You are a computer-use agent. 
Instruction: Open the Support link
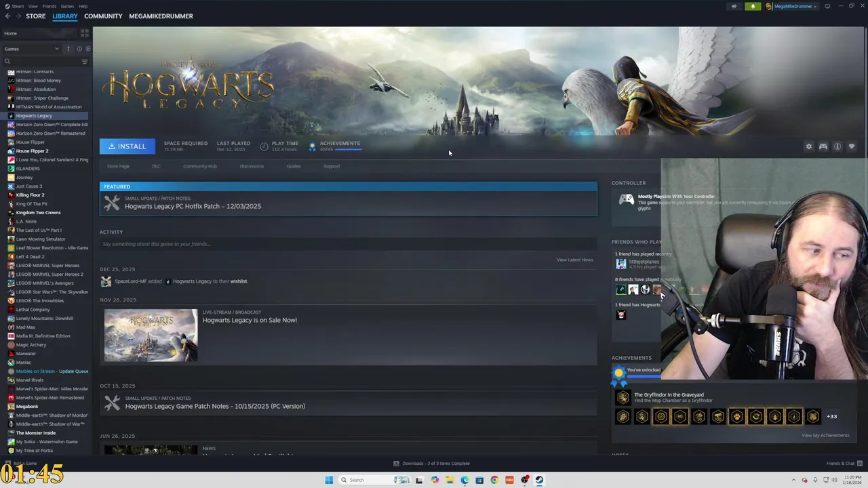pos(332,166)
